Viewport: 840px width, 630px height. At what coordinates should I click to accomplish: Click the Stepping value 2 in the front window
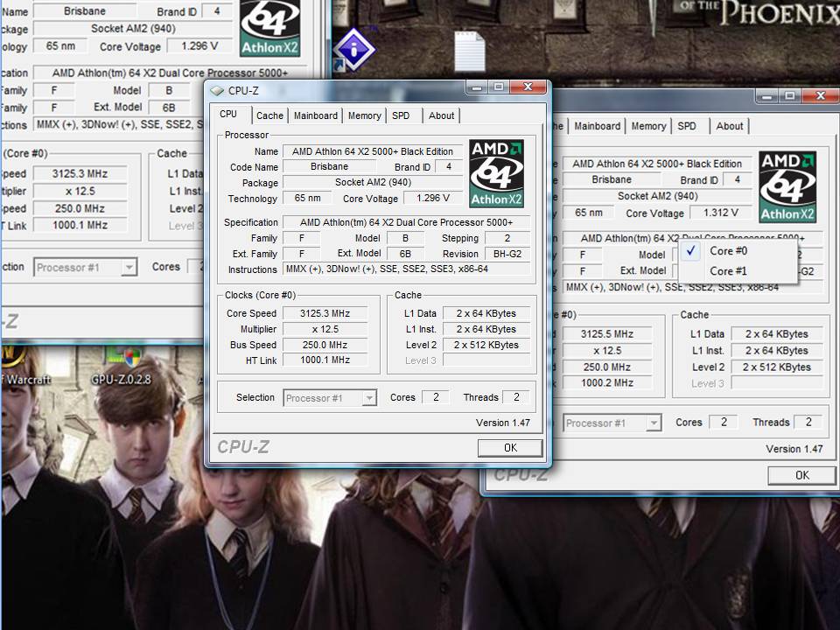coord(507,238)
